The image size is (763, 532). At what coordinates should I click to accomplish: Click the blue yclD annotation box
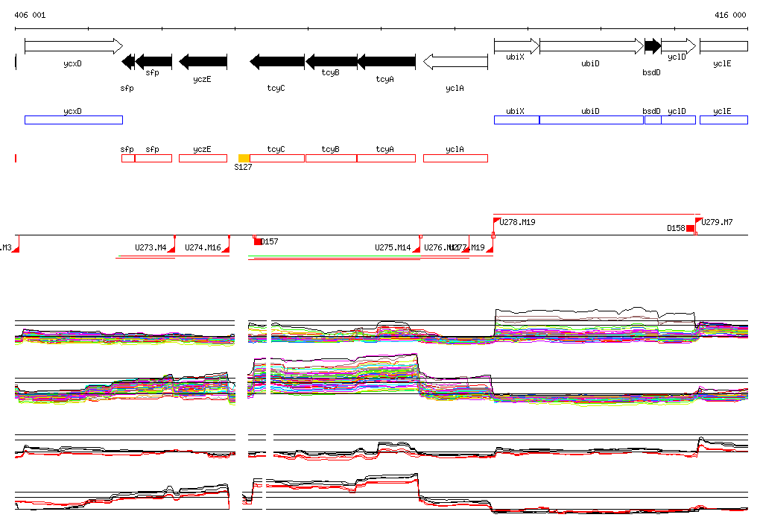click(x=679, y=120)
